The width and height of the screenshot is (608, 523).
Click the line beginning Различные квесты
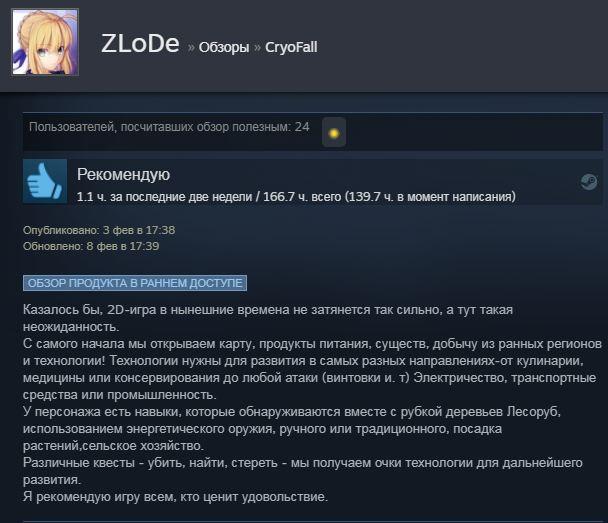click(303, 471)
